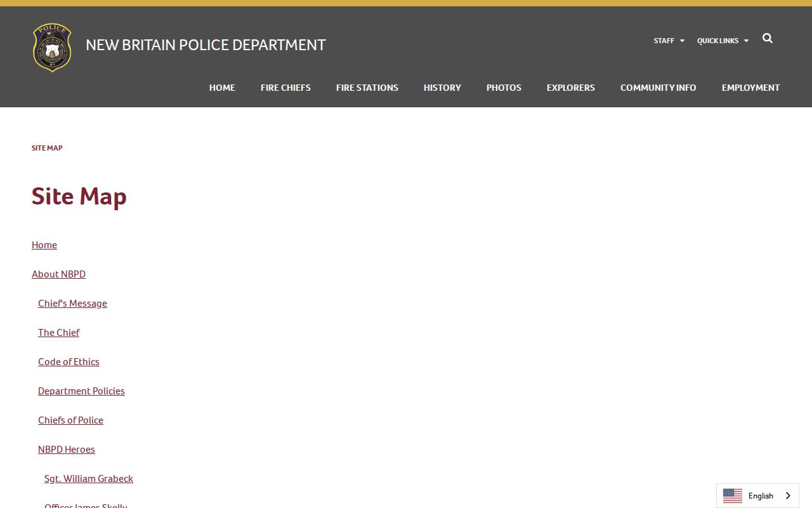Open the Code of Ethics link

pos(69,362)
